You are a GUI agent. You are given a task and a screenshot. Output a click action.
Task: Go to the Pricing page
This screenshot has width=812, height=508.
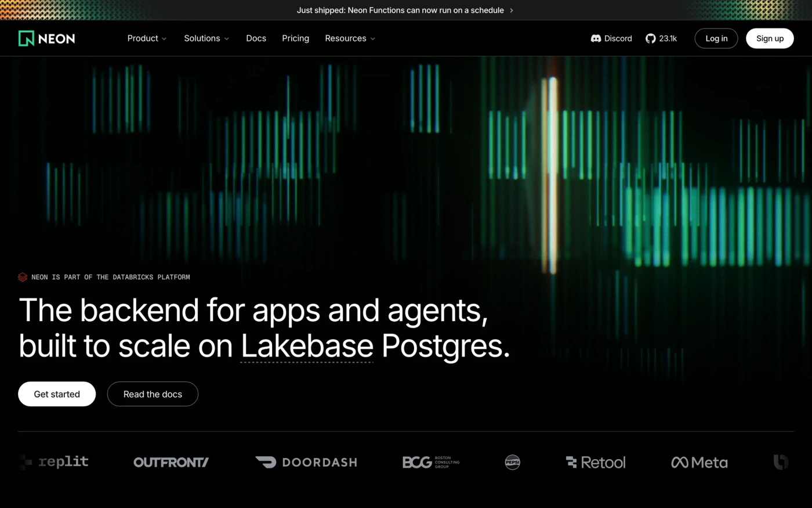tap(295, 38)
